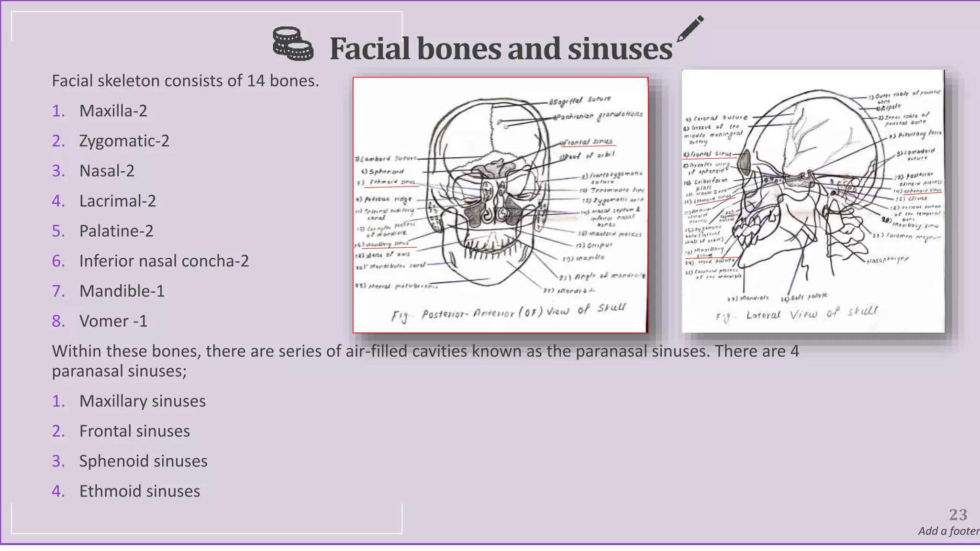
Task: Select the 'Facial bones and sinuses' title
Action: pos(501,49)
